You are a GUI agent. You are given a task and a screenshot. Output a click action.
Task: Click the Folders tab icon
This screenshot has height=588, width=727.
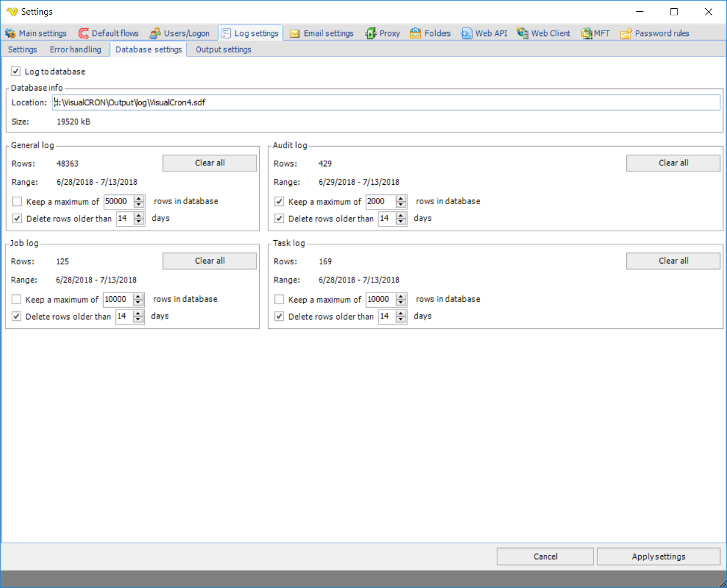click(416, 34)
